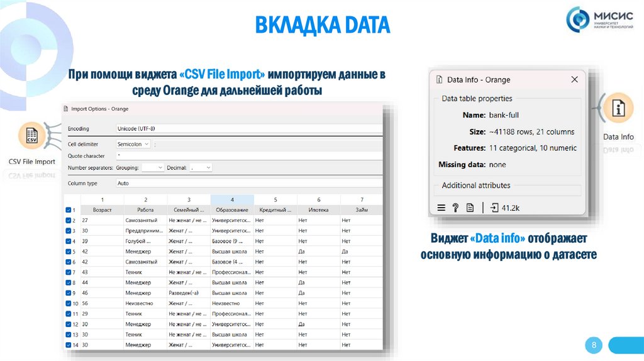Open the Data Info hamburger menu icon
Viewport: 644px width, 361px height.
pyautogui.click(x=441, y=208)
